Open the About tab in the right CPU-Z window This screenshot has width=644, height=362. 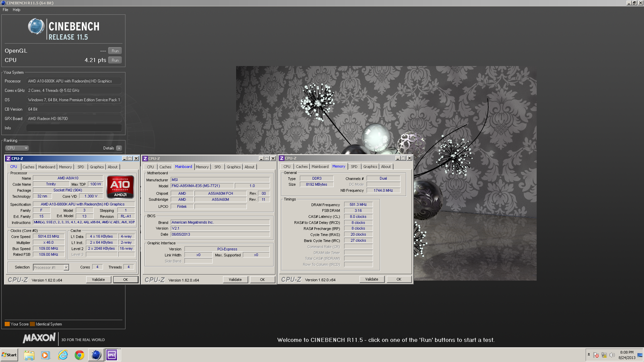pyautogui.click(x=386, y=167)
